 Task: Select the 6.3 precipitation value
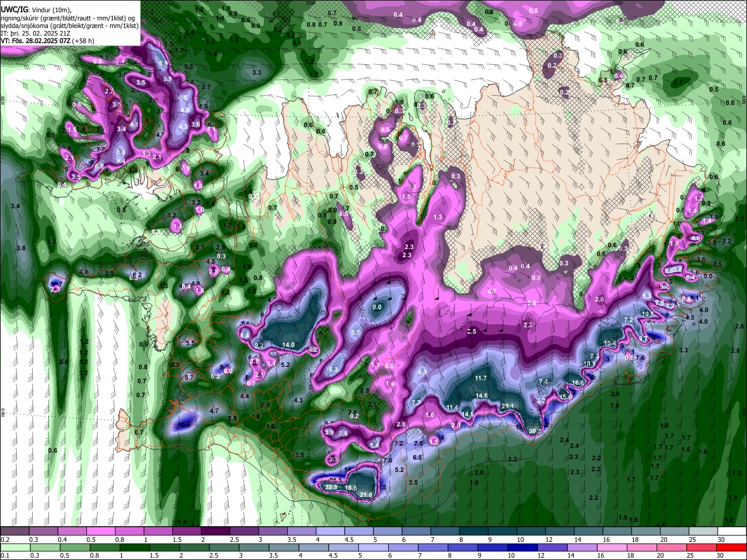point(334,370)
